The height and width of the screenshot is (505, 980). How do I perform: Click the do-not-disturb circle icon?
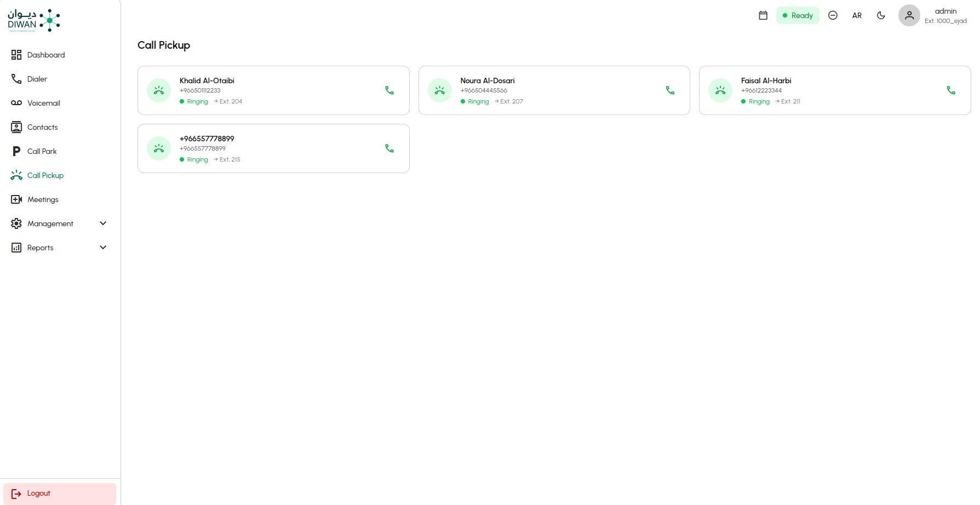tap(833, 15)
